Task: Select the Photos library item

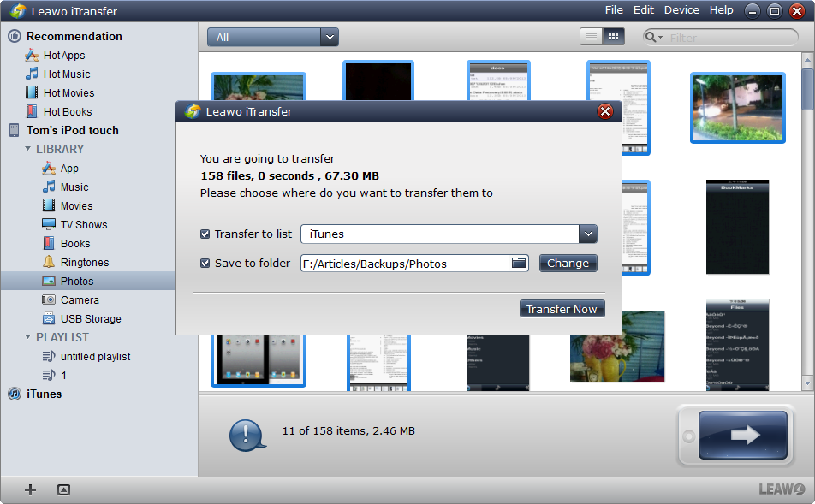Action: click(88, 281)
